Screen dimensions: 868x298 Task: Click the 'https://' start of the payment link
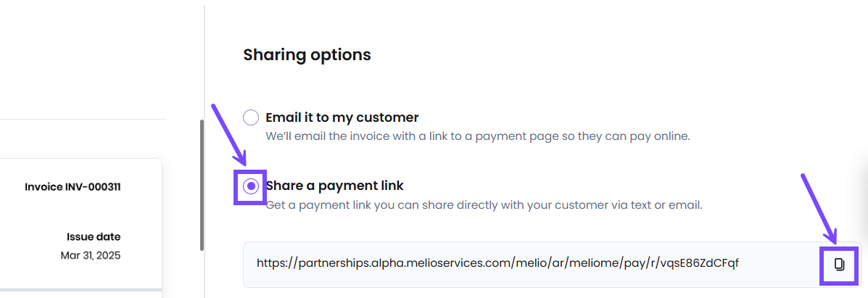pos(277,262)
